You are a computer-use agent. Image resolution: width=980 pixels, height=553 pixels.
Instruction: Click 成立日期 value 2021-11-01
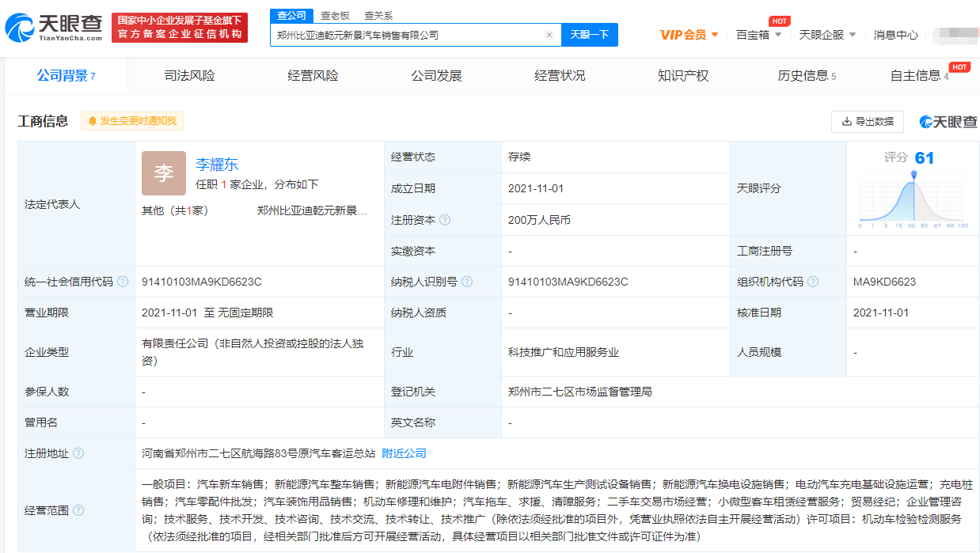(x=535, y=188)
